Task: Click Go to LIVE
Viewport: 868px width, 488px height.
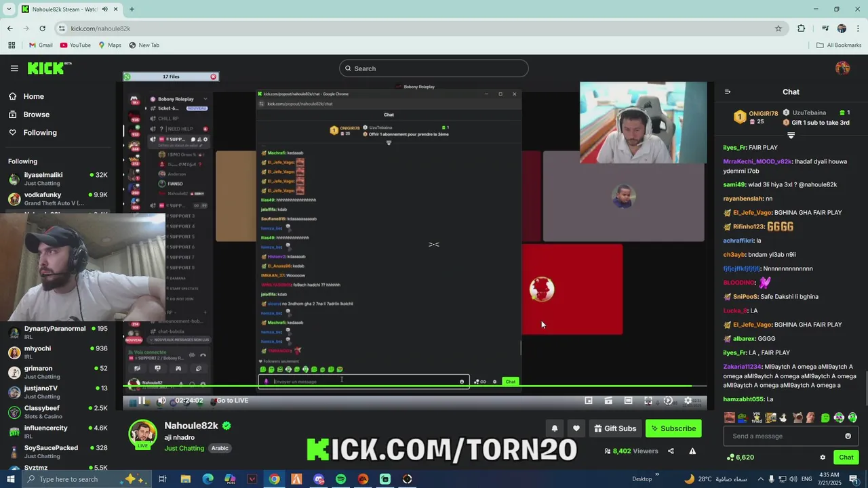Action: (233, 401)
